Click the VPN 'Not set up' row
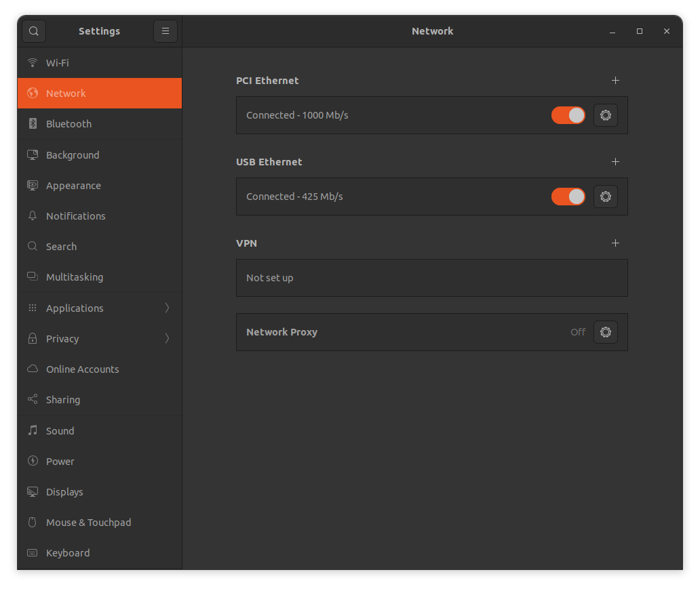This screenshot has width=700, height=589. (431, 278)
